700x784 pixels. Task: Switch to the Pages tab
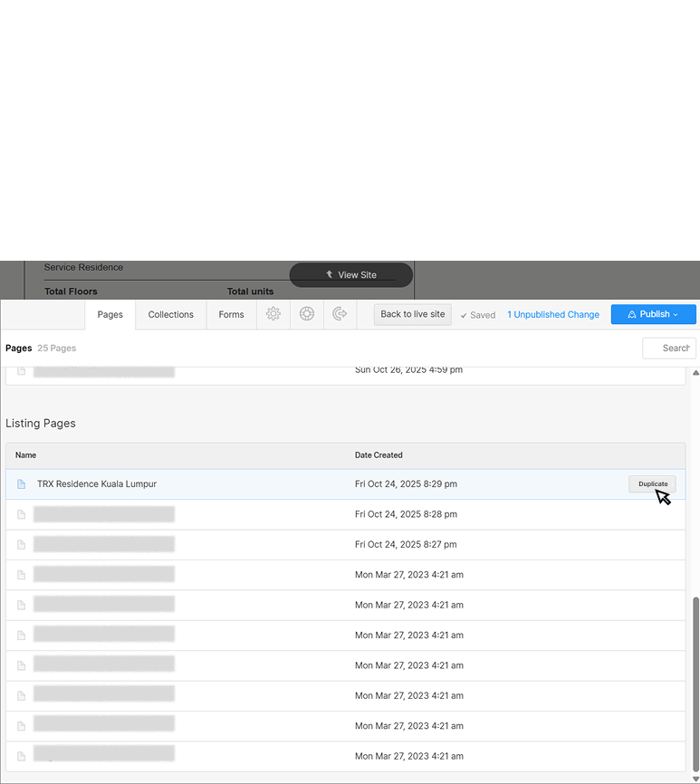tap(110, 314)
